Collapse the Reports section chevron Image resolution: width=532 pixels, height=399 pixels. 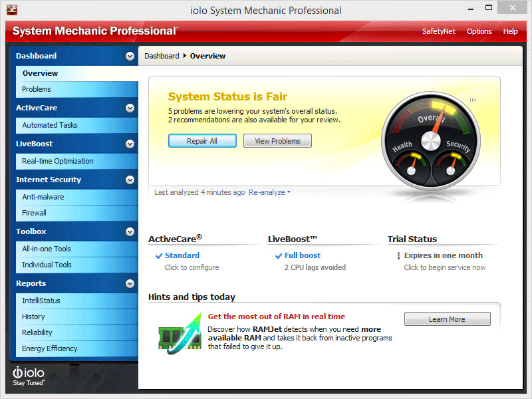[x=130, y=284]
